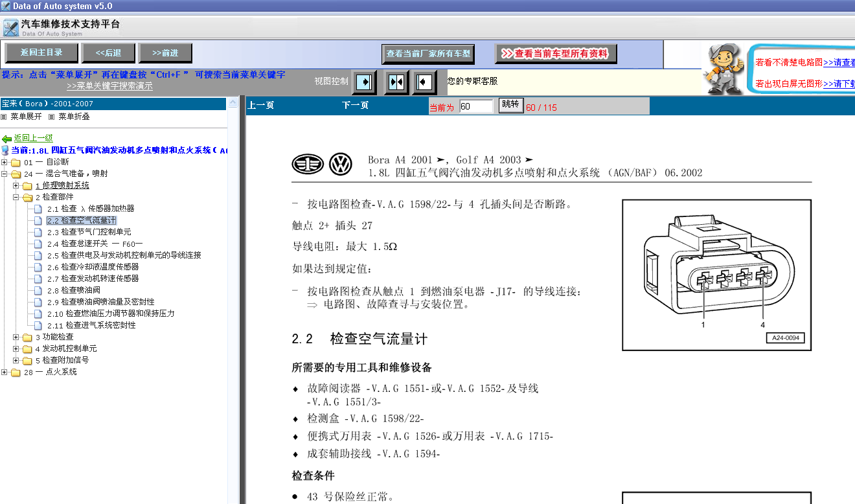This screenshot has width=855, height=504.
Task: Click the >>请下载 link after 若出现白屏无图形
Action: coord(839,84)
